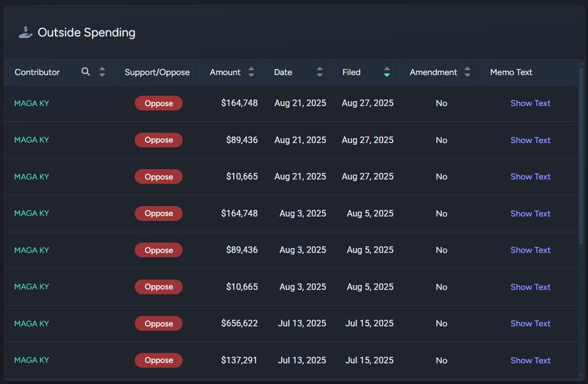This screenshot has width=588, height=384.
Task: Click the Filed column header label
Action: coord(352,72)
